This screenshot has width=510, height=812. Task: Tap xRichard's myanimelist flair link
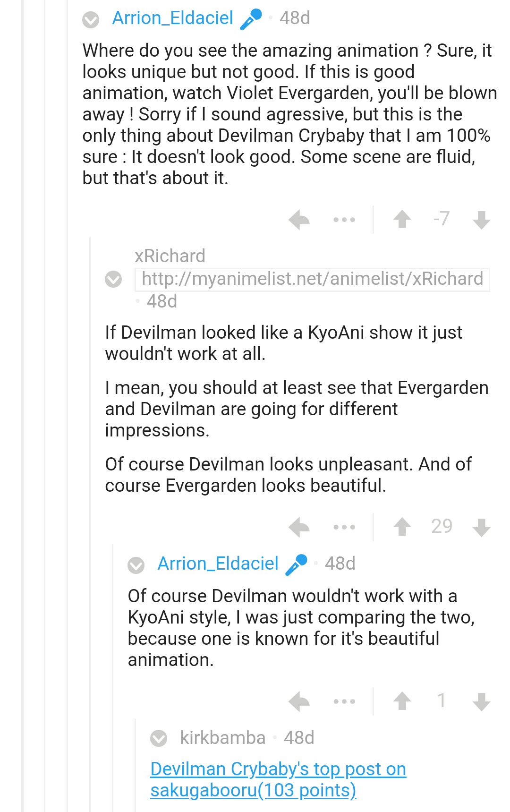pos(312,279)
